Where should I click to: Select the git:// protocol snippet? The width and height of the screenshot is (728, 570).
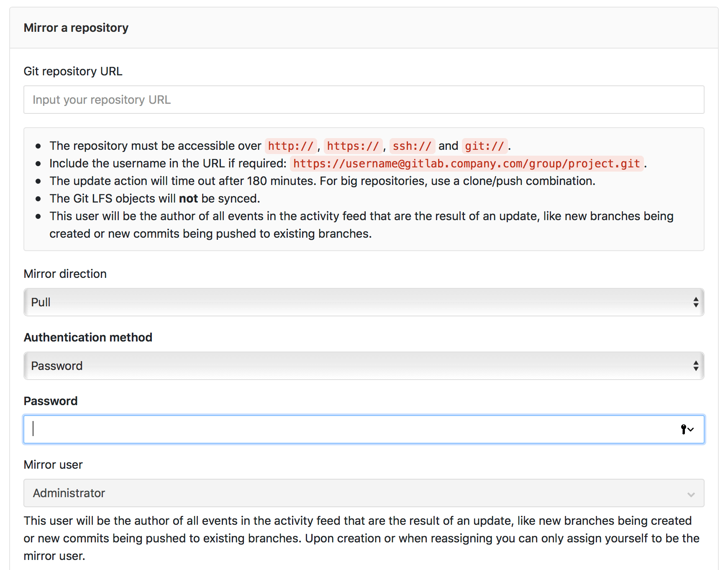tap(484, 146)
